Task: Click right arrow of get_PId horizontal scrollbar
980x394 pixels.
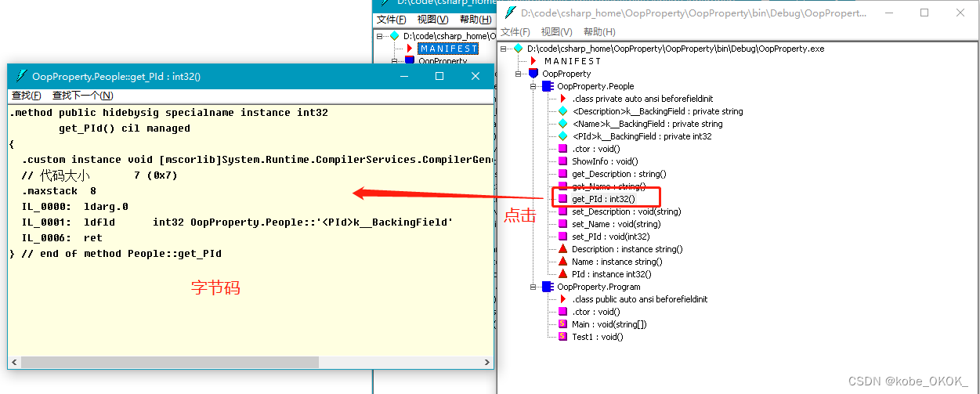Action: point(486,363)
